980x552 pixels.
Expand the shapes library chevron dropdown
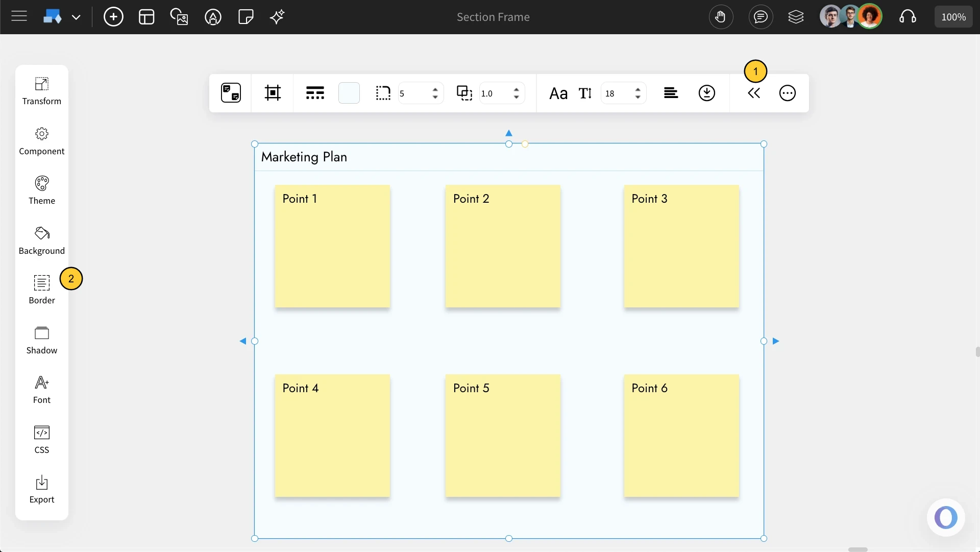tap(77, 16)
